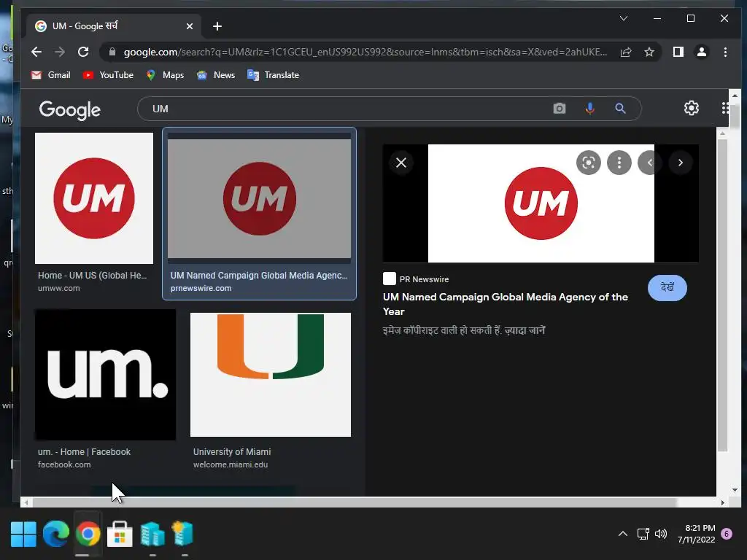The height and width of the screenshot is (560, 747).
Task: Open the preview's three-dot options
Action: pos(619,163)
